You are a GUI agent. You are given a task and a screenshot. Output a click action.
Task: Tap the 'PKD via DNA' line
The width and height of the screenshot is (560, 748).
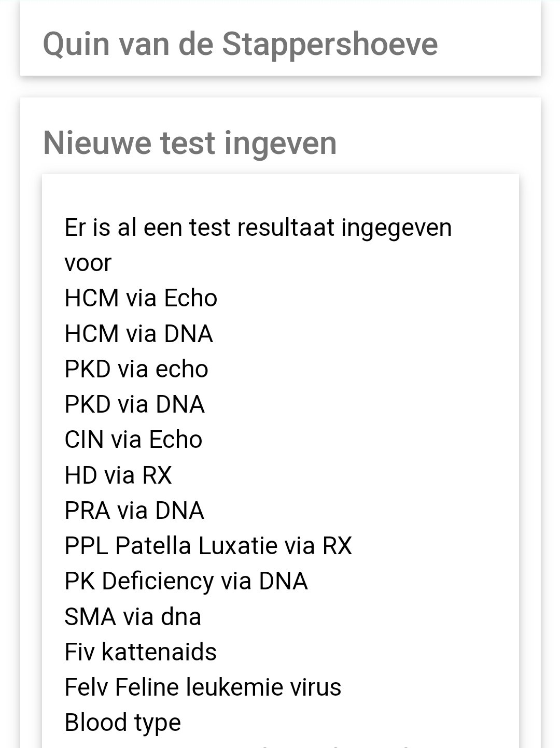pyautogui.click(x=134, y=404)
